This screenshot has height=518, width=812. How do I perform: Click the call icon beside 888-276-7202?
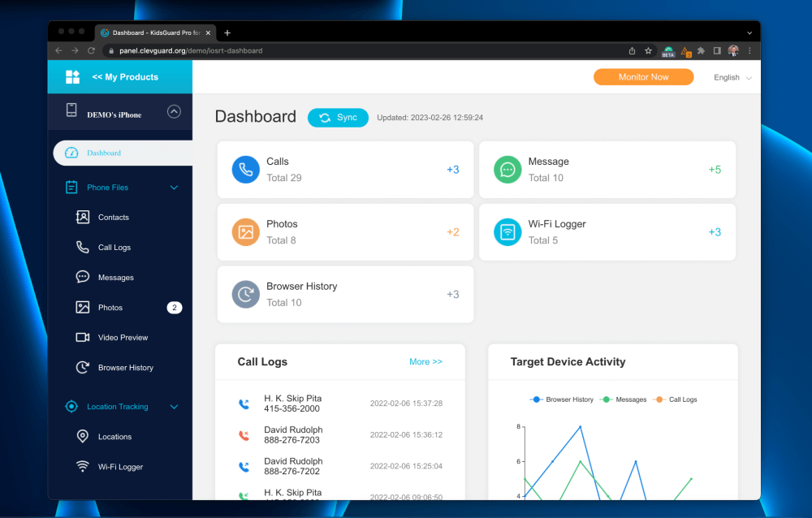click(244, 466)
